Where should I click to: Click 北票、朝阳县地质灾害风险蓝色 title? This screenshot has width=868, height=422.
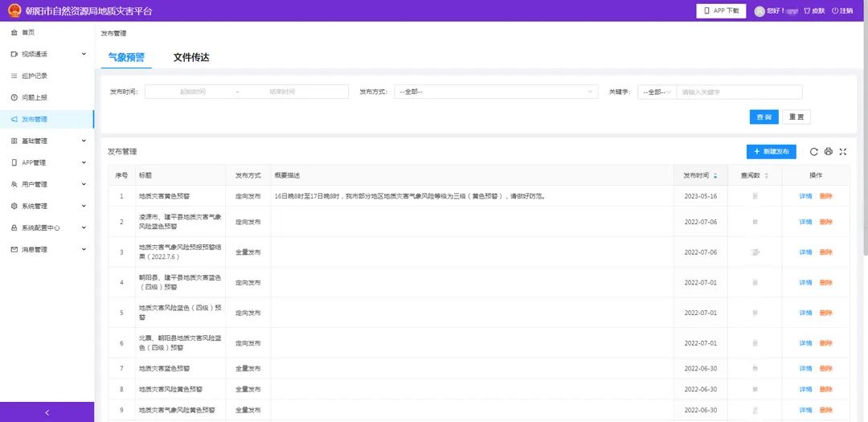tap(180, 342)
